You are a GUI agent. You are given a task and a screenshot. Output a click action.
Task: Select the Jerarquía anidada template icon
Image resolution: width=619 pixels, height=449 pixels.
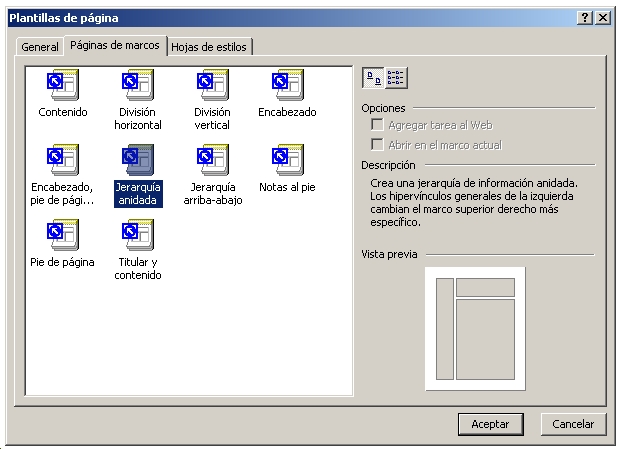(x=138, y=160)
